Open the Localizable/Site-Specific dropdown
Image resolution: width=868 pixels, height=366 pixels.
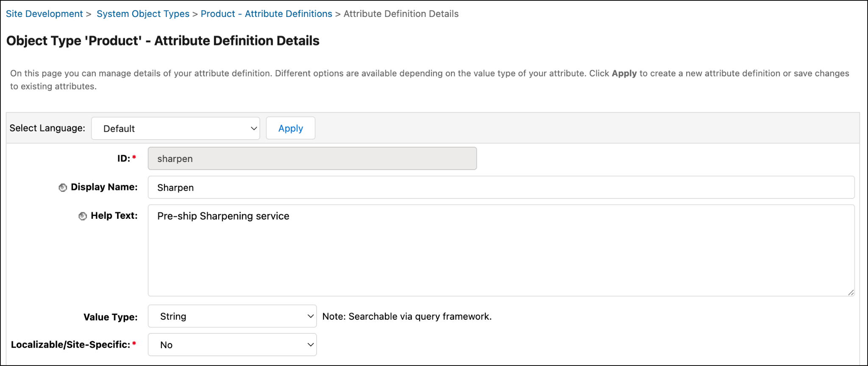[x=232, y=345]
